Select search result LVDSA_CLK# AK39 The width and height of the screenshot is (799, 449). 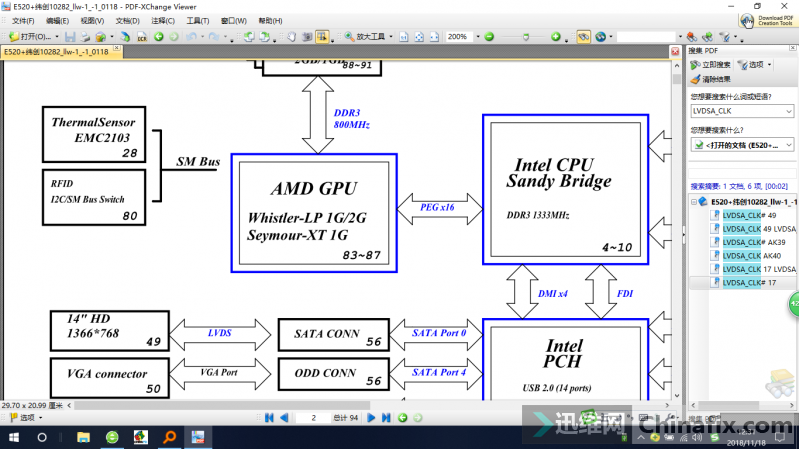pos(754,242)
